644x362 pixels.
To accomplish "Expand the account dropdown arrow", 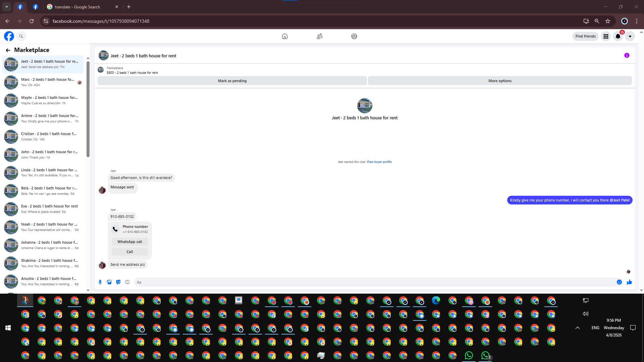I will [630, 37].
